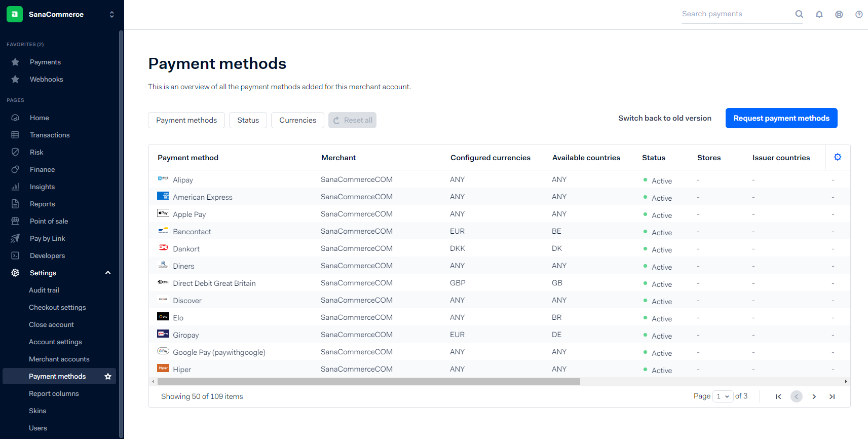Open Account settings page
The height and width of the screenshot is (439, 868).
point(55,342)
